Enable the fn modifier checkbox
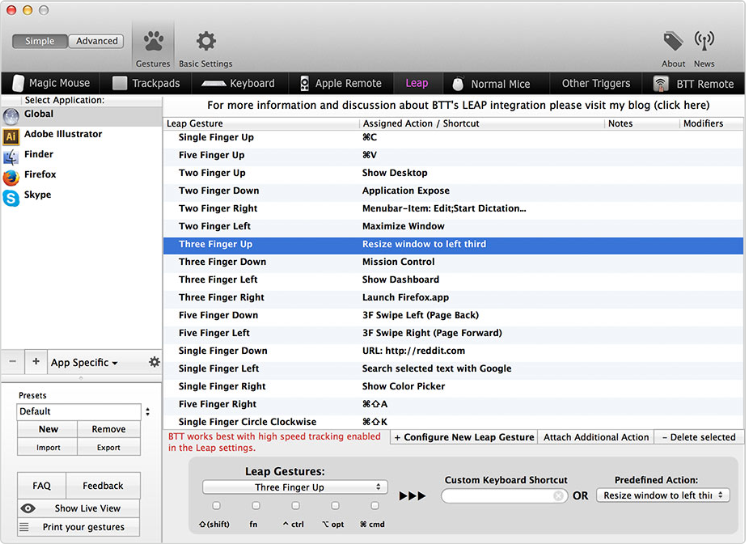746x544 pixels. pos(256,505)
